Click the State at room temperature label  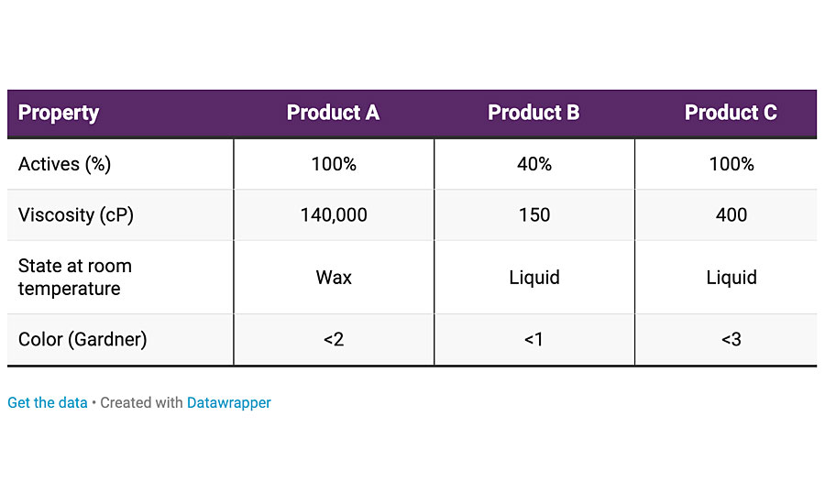(75, 278)
